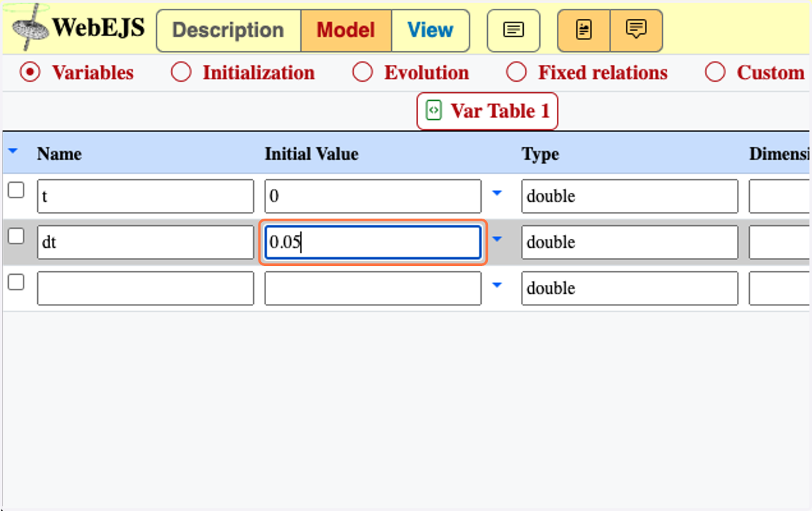The width and height of the screenshot is (812, 511).
Task: Open the Model section tab
Action: click(346, 30)
